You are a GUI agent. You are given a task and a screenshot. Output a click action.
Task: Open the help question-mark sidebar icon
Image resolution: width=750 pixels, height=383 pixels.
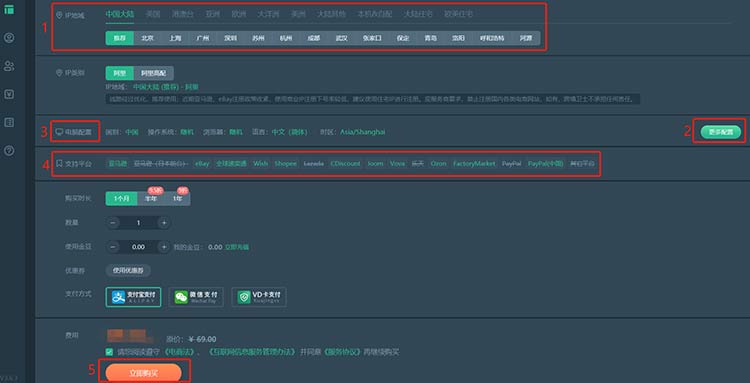coord(9,151)
